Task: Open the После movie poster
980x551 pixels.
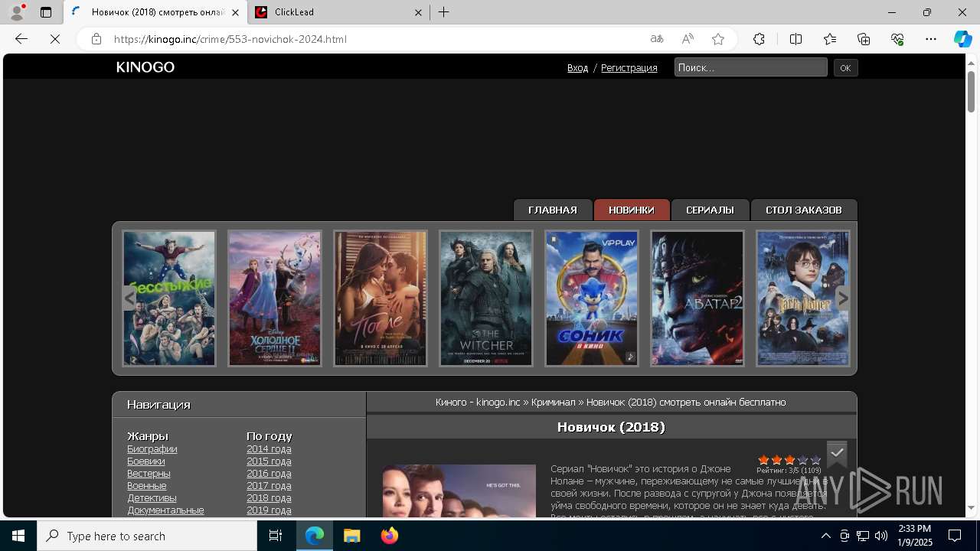Action: (381, 298)
